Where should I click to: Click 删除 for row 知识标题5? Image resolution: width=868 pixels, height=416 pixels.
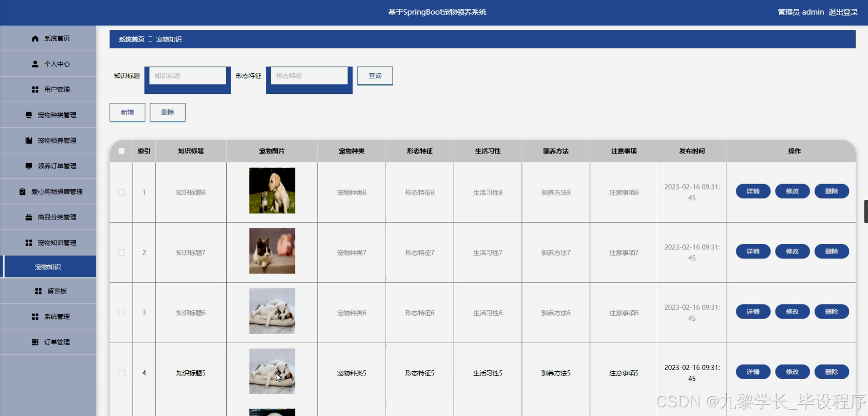coord(832,372)
